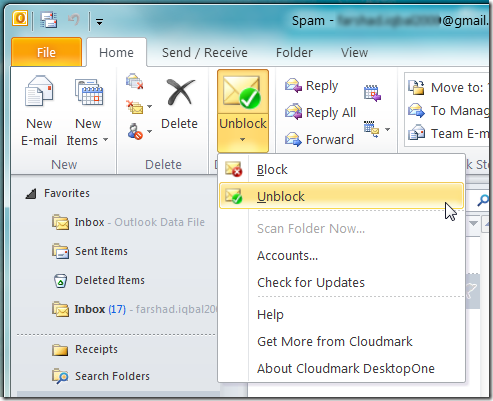Click the Outlook application icon in title bar

pyautogui.click(x=20, y=19)
